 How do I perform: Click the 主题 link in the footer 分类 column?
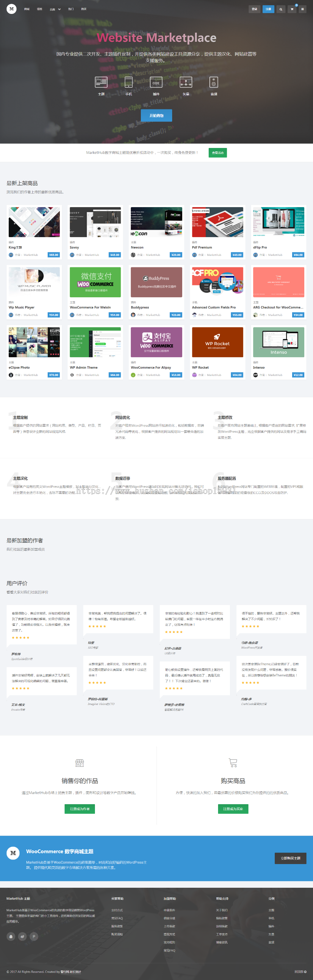(271, 910)
